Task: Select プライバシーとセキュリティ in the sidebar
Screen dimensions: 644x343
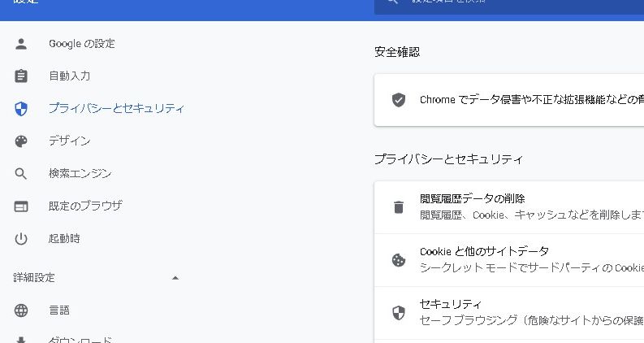Action: coord(116,109)
